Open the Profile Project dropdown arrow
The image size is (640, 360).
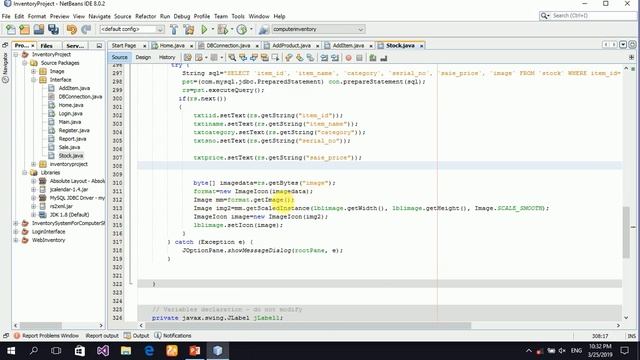(x=251, y=29)
